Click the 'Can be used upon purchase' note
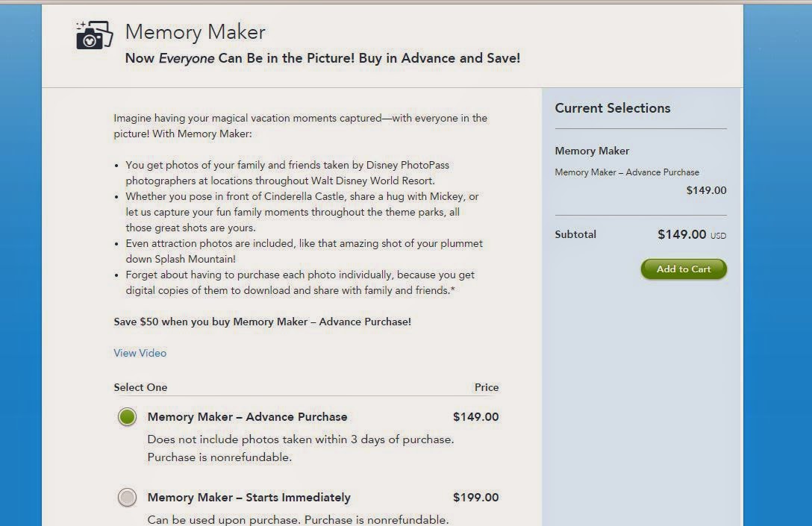The image size is (812, 526). pos(298,519)
